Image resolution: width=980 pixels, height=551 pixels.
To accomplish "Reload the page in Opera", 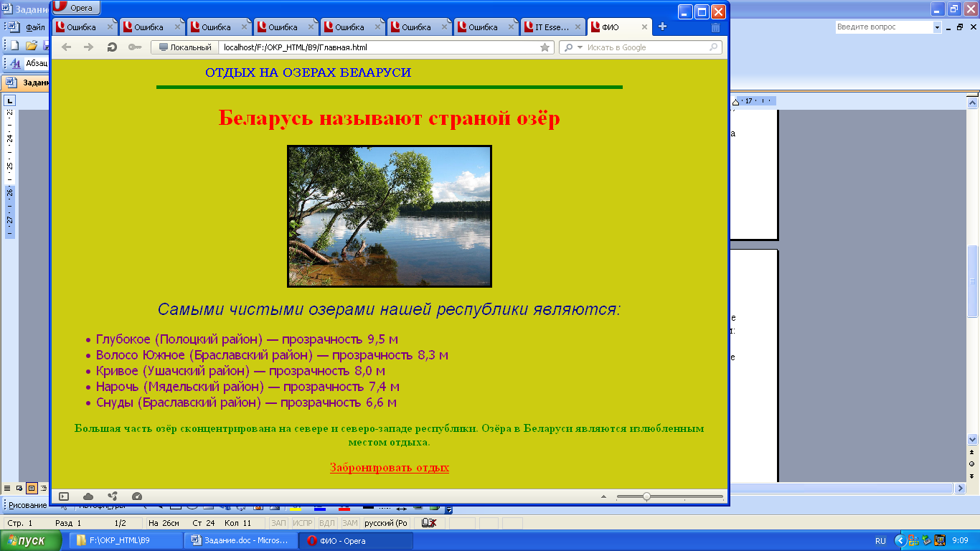I will point(111,47).
